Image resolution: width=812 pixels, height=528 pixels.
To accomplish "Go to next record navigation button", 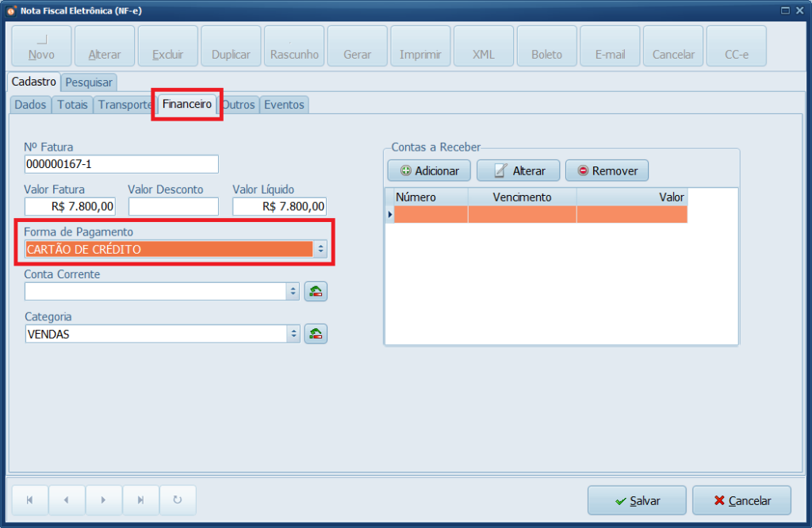I will pos(104,500).
